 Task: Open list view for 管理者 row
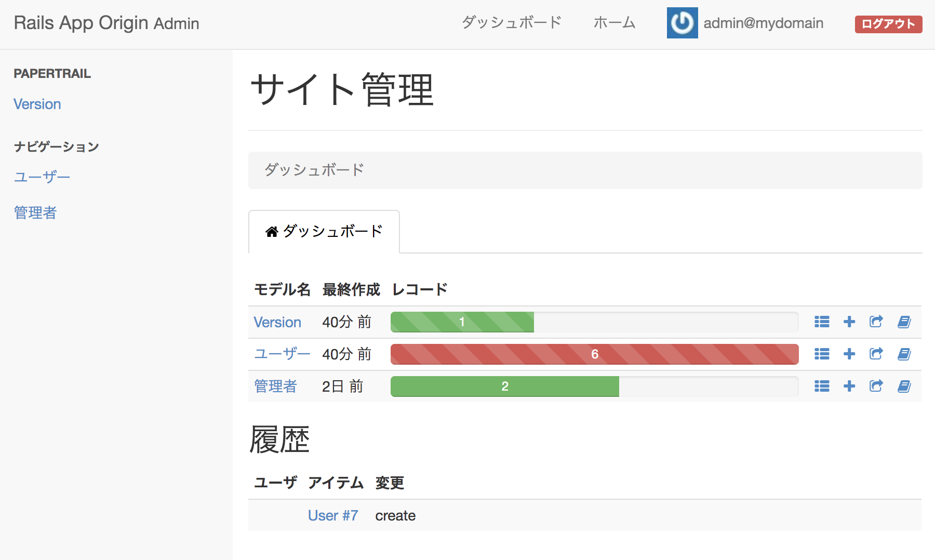pos(822,386)
